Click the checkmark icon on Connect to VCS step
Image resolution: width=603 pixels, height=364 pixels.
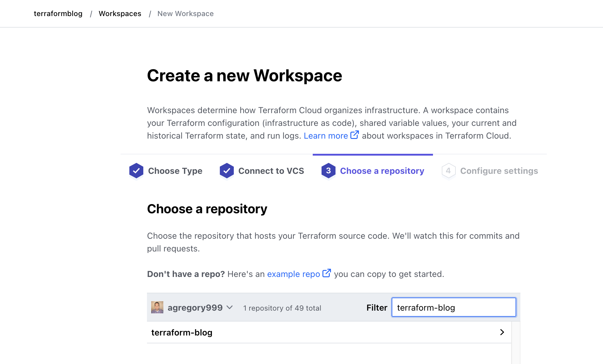click(227, 171)
